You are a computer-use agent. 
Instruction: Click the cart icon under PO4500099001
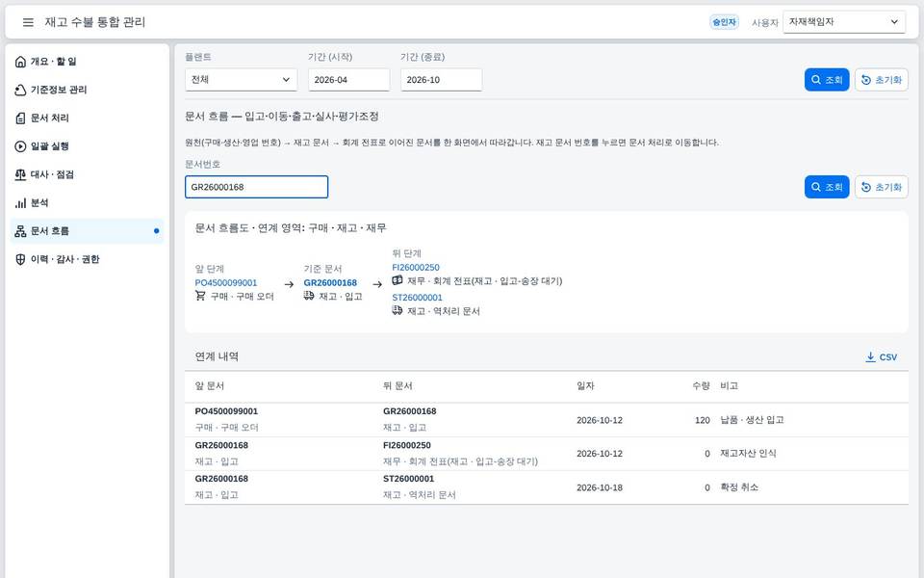200,296
